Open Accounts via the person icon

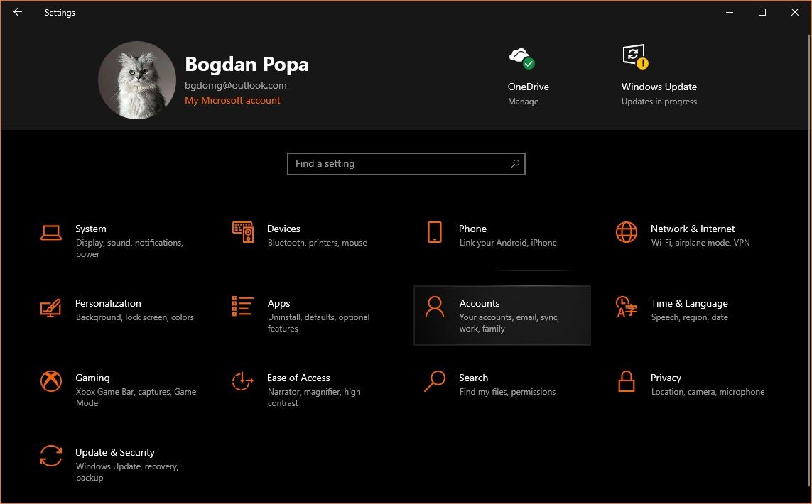click(434, 307)
